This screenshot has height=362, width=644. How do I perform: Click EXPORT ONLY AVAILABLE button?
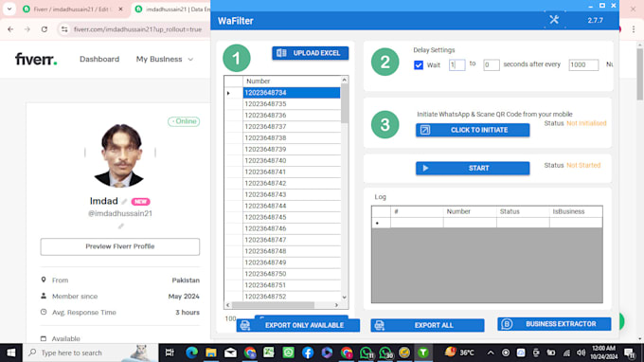click(x=298, y=325)
